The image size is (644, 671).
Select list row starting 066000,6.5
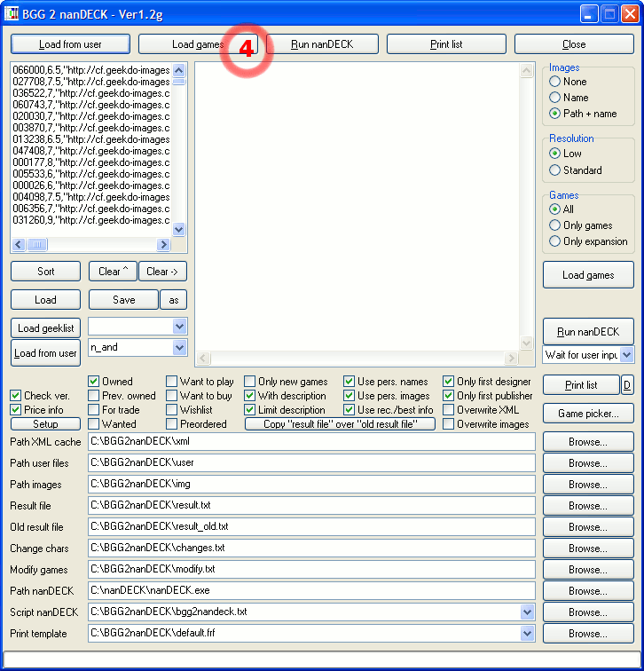(91, 70)
